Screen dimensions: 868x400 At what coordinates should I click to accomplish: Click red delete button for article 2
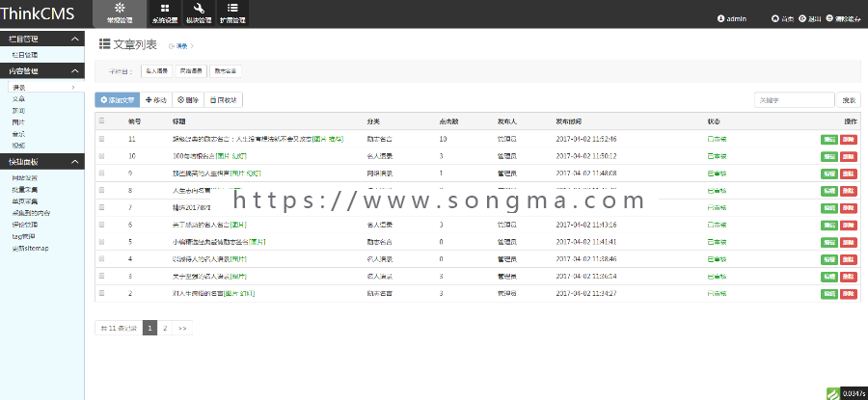point(848,294)
